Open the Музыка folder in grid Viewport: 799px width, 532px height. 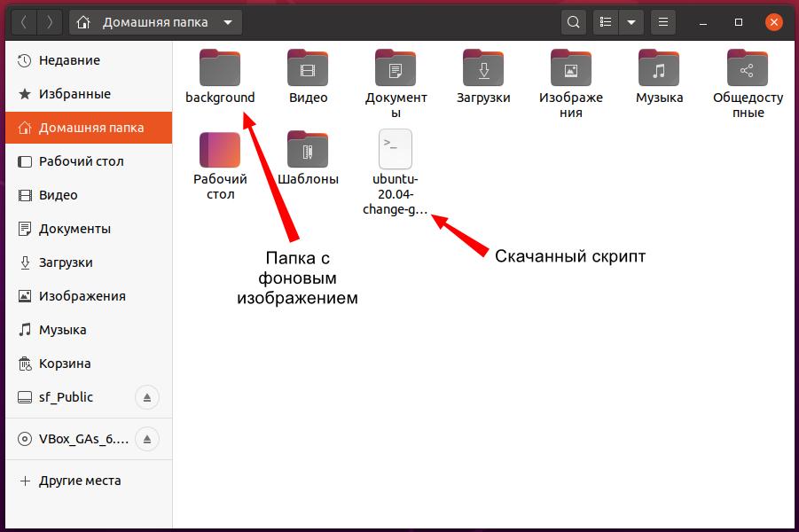pos(659,67)
